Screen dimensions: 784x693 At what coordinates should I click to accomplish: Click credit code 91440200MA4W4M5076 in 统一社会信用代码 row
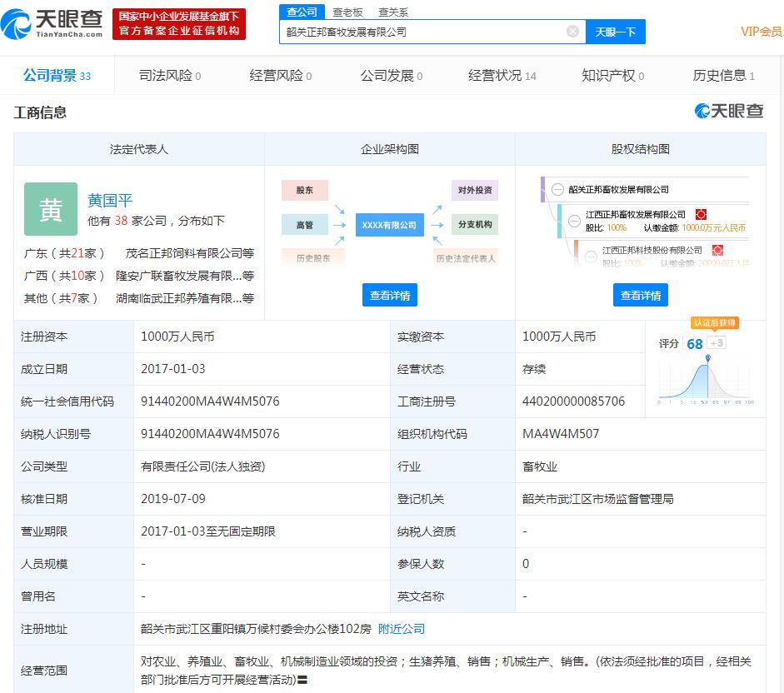tap(210, 401)
